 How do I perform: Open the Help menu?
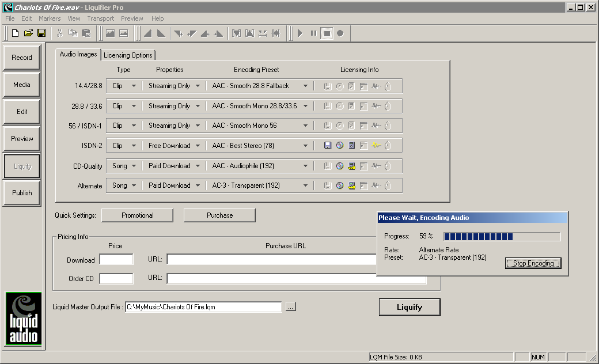[x=157, y=18]
